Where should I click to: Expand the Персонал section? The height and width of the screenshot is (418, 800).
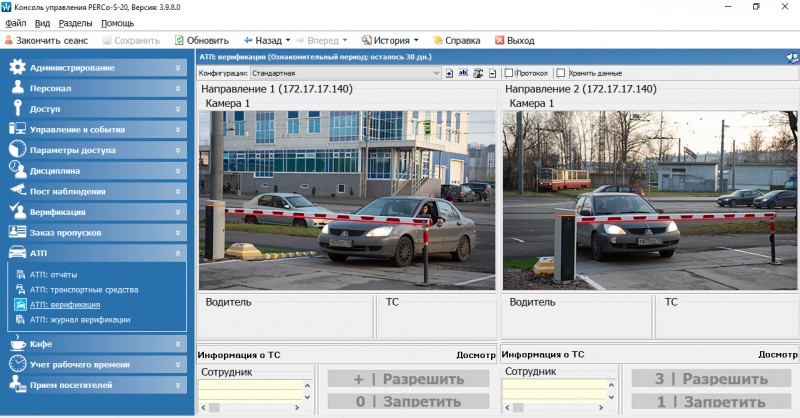click(178, 89)
